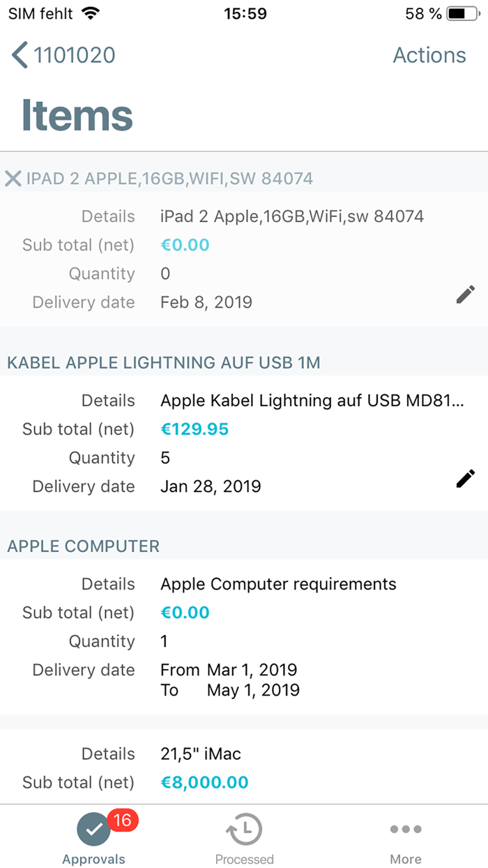This screenshot has height=868, width=488.
Task: Tap the red 16 notification badge
Action: [122, 821]
